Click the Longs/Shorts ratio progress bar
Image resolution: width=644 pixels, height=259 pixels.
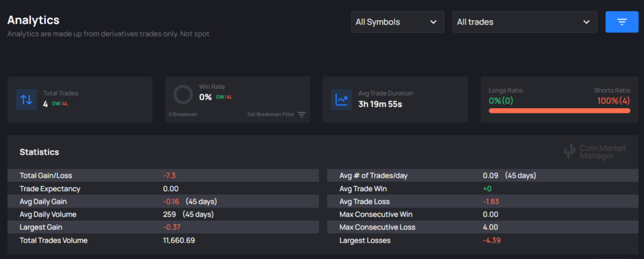[x=559, y=111]
